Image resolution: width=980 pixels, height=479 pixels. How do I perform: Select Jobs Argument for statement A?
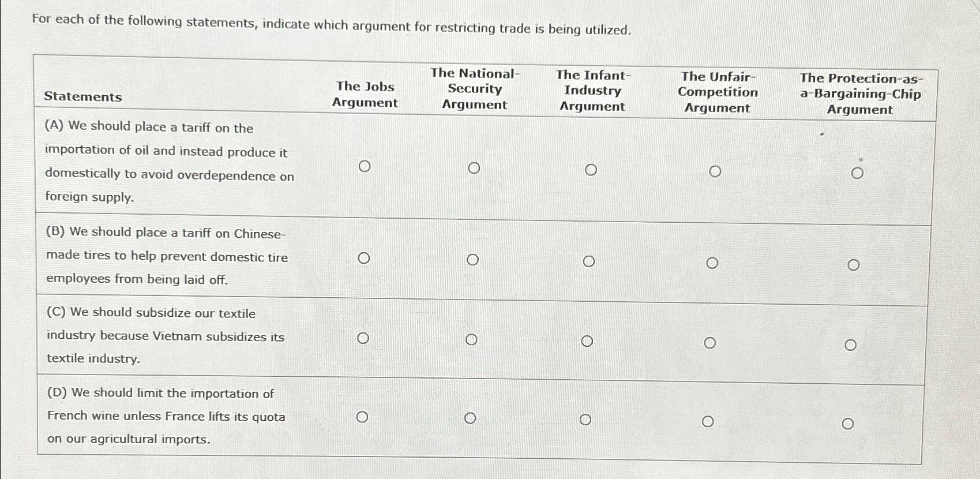[365, 166]
